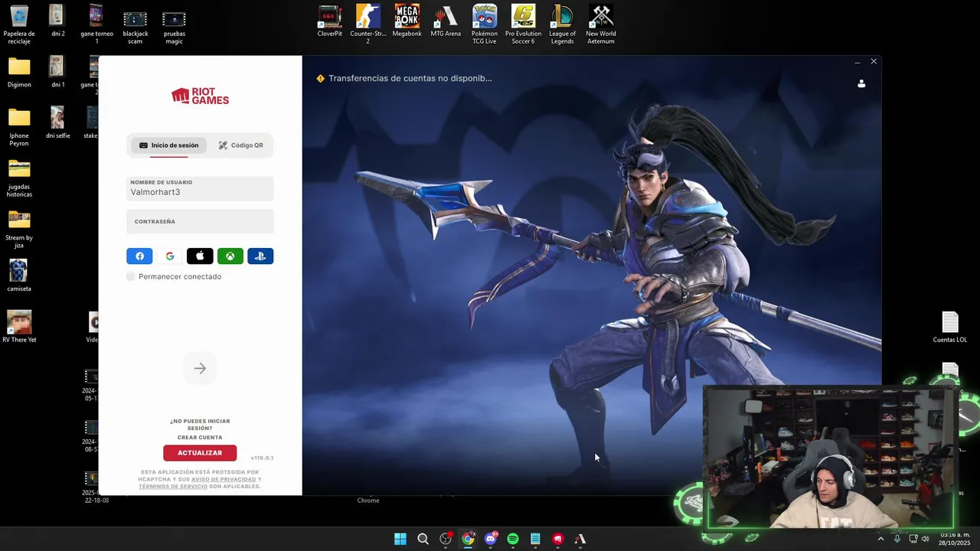Click the microphone icon in system tray
Image resolution: width=980 pixels, height=551 pixels.
pos(897,539)
